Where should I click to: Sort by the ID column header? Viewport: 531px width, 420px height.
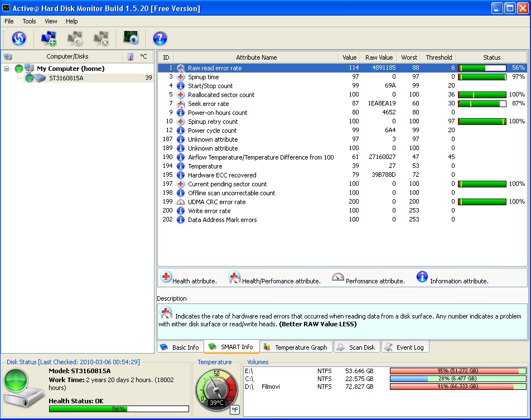(x=166, y=57)
